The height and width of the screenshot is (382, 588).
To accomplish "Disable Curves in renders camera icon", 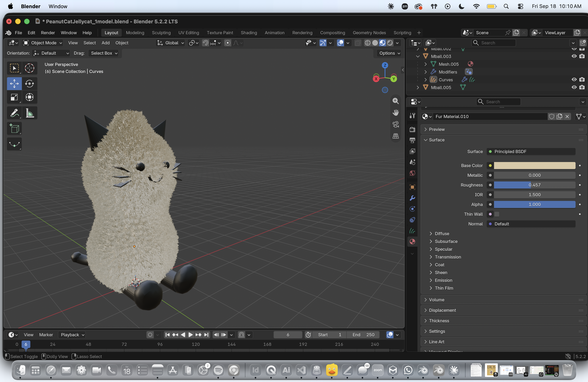I will (x=582, y=80).
